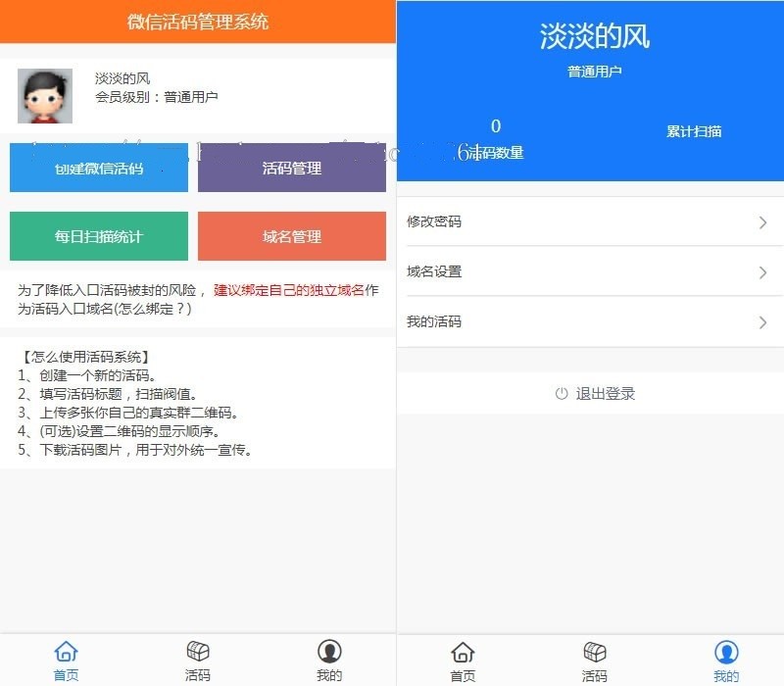This screenshot has width=784, height=686.
Task: Click instruction line 5、下载活码图片
Action: point(134,450)
